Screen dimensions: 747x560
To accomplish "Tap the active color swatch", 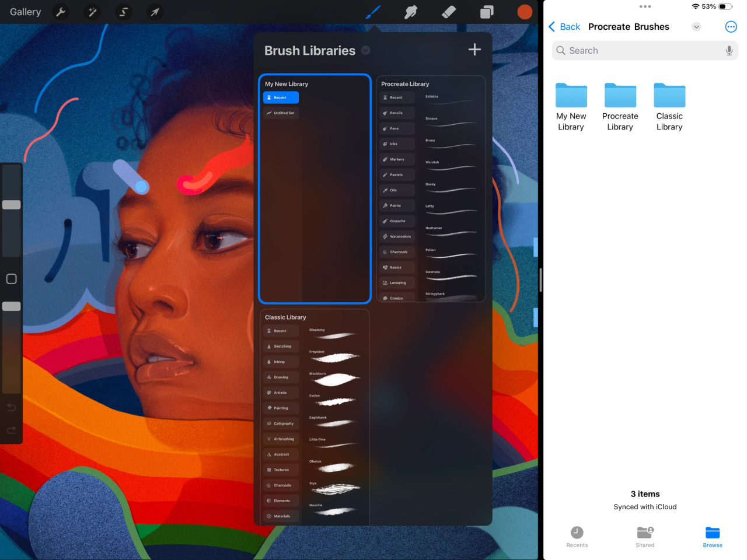I will (524, 12).
